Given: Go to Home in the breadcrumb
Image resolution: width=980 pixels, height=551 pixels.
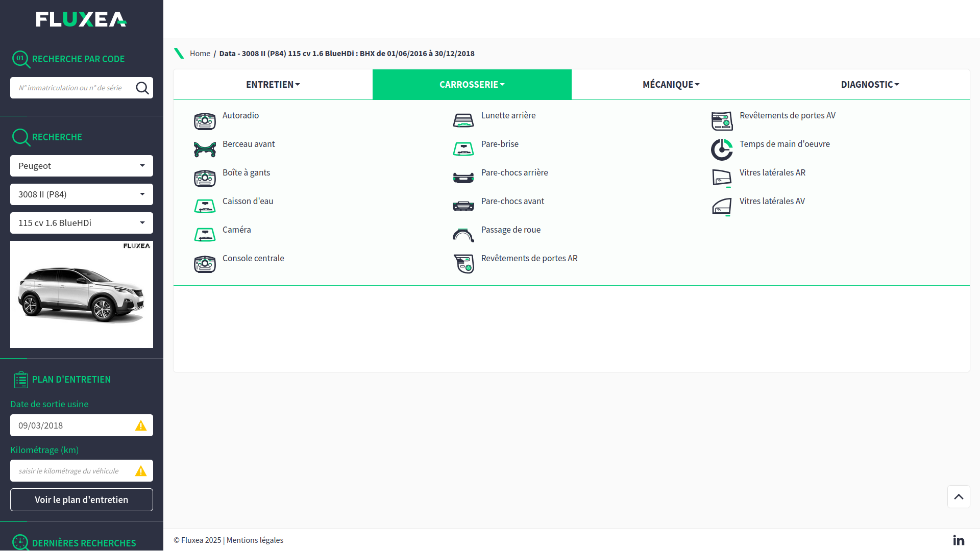Looking at the screenshot, I should pos(200,54).
